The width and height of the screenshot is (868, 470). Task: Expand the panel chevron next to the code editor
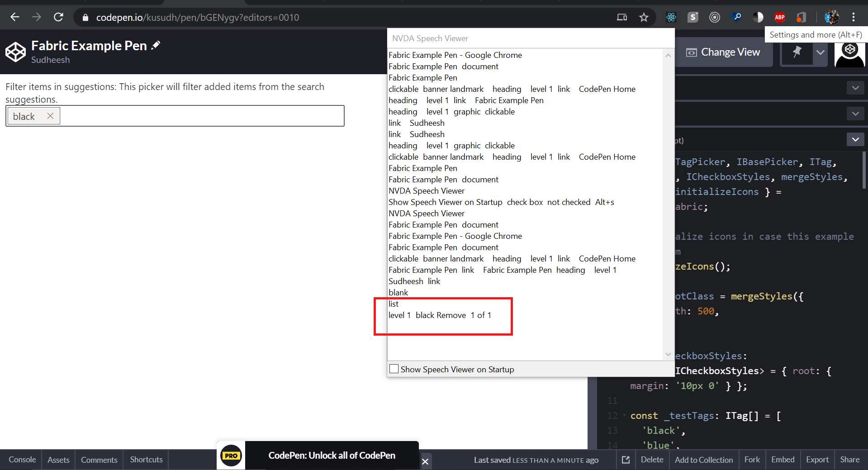coord(855,139)
